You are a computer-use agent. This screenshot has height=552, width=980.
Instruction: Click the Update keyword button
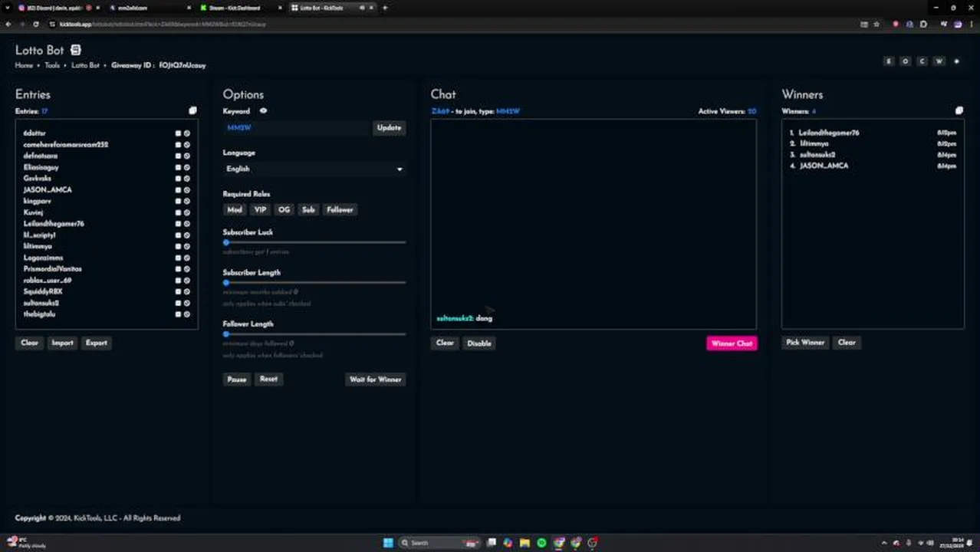pyautogui.click(x=389, y=128)
